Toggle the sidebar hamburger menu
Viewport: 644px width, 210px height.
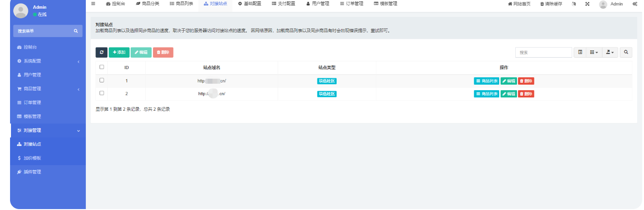[93, 4]
